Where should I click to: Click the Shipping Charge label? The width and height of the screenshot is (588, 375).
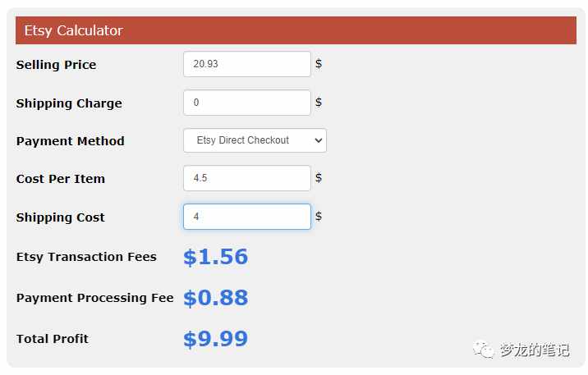pos(69,103)
